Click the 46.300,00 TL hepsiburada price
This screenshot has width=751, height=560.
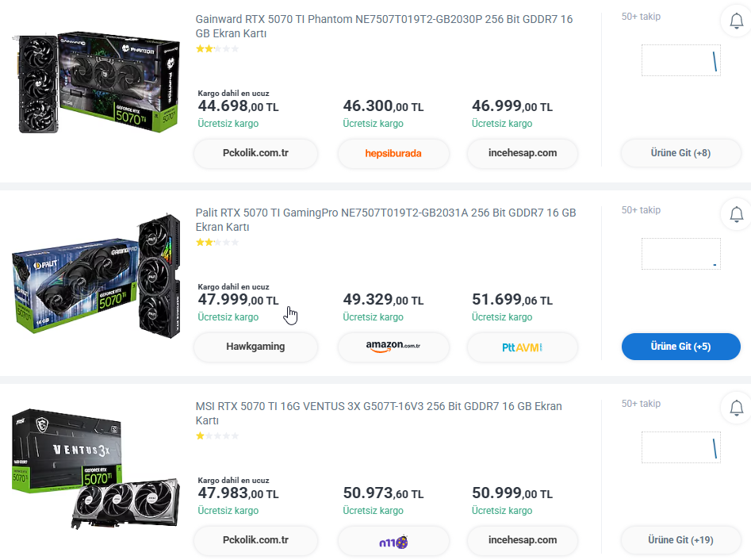383,105
